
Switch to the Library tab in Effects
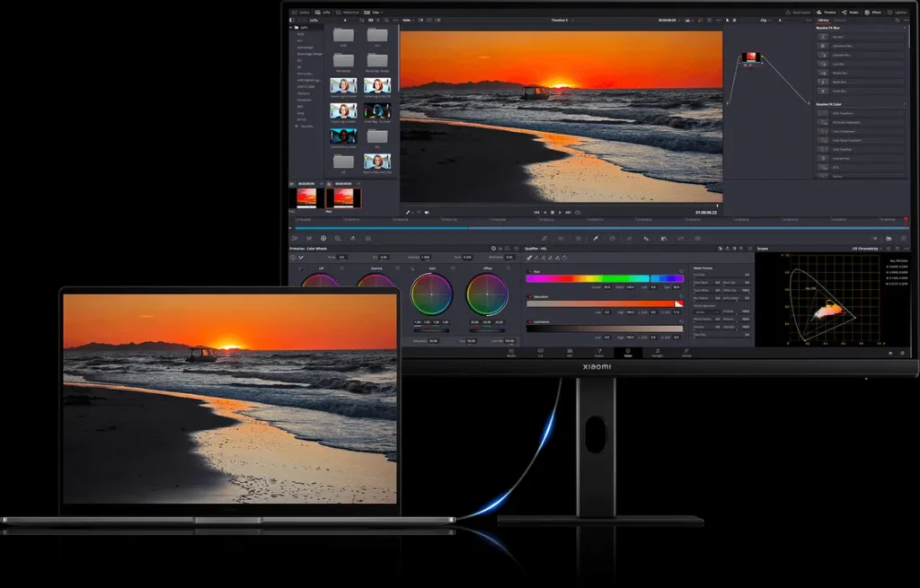click(824, 20)
